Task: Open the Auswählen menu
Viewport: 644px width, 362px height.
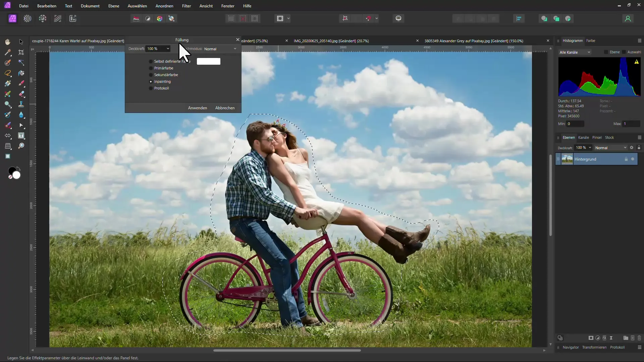Action: point(137,6)
